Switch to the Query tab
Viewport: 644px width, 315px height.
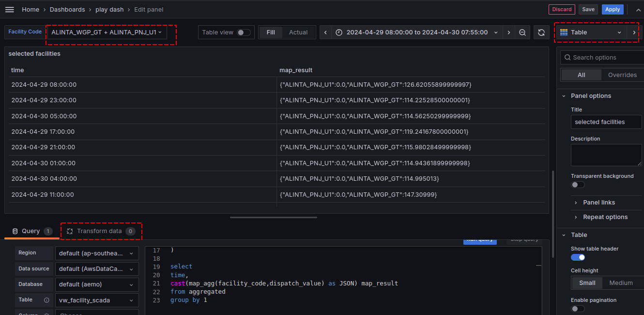point(32,231)
